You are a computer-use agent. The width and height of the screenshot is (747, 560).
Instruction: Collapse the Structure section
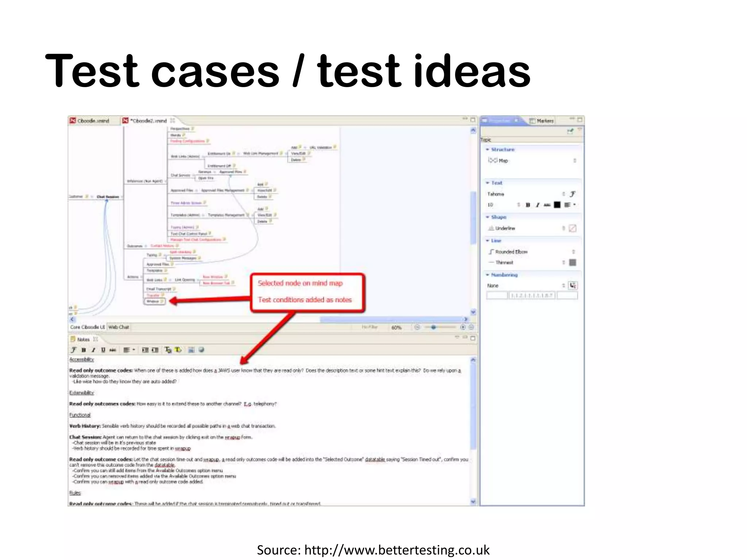[488, 149]
